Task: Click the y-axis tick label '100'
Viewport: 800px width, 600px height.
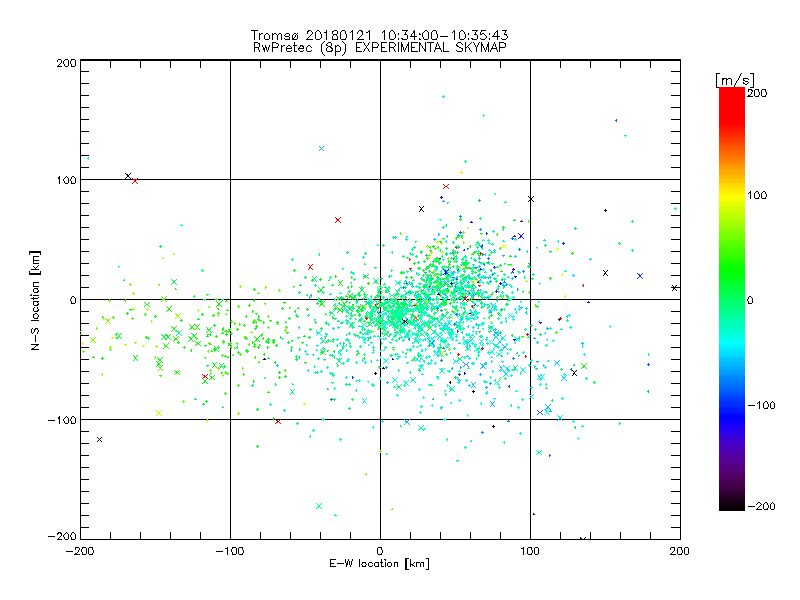Action: click(x=66, y=180)
